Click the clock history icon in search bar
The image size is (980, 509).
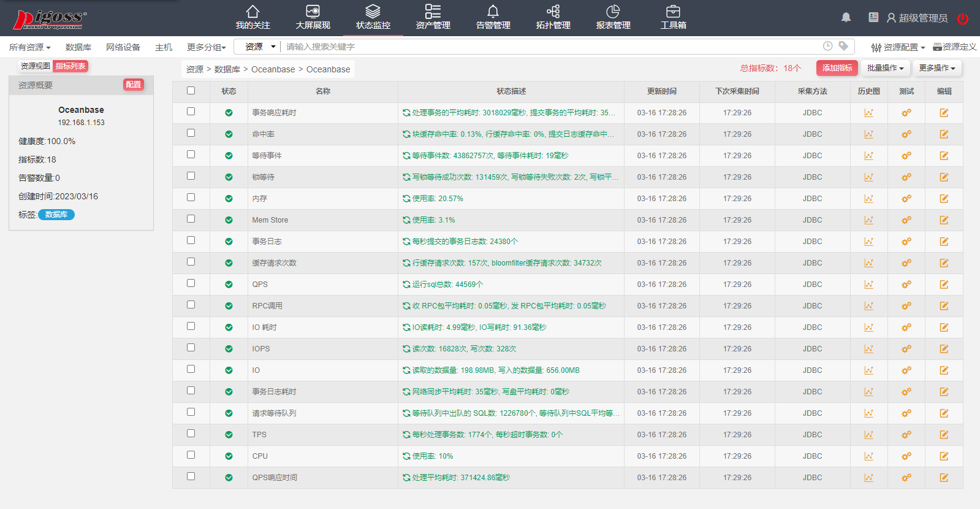[827, 46]
